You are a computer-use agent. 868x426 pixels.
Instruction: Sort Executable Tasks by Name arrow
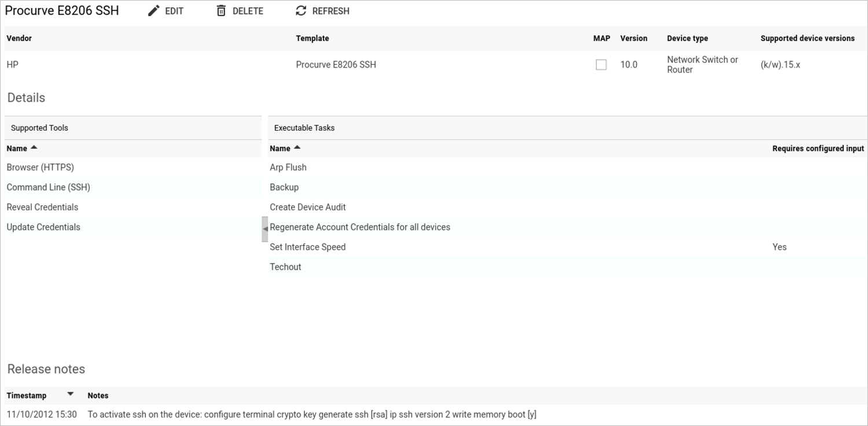point(297,148)
